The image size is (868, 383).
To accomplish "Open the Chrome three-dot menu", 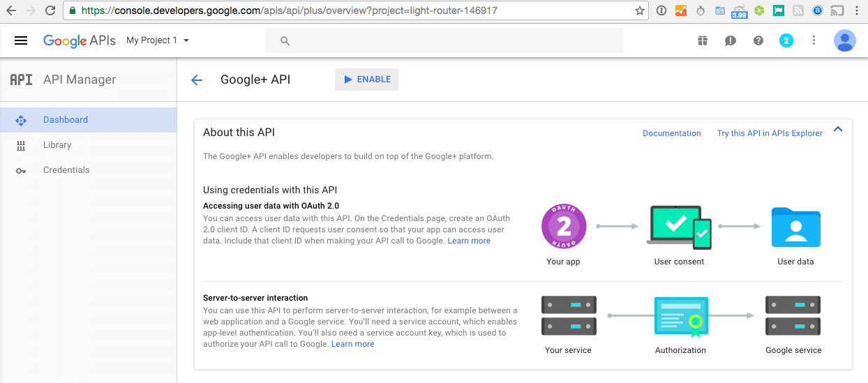I will 858,10.
